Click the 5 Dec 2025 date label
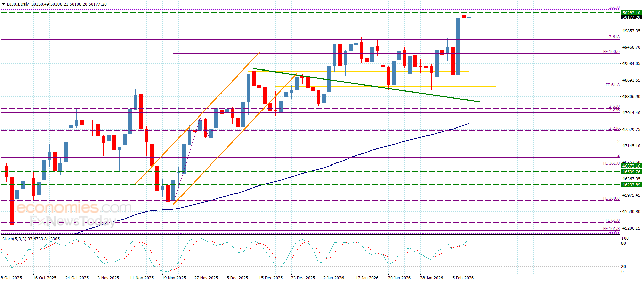The height and width of the screenshot is (282, 644). click(237, 278)
